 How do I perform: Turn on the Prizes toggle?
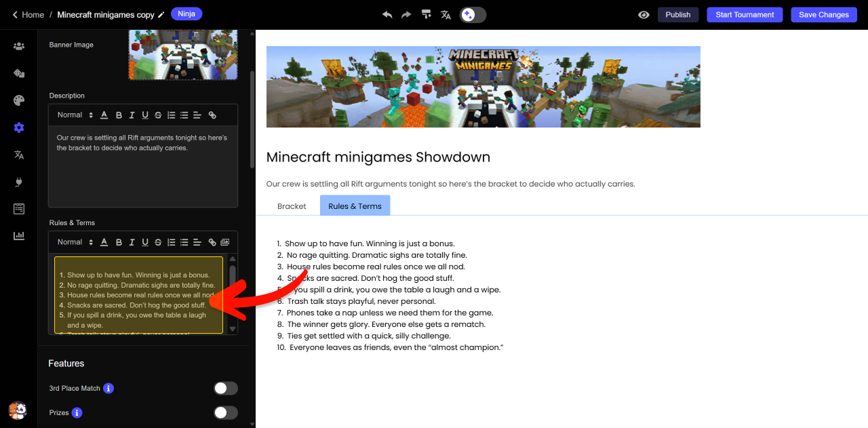click(x=225, y=412)
